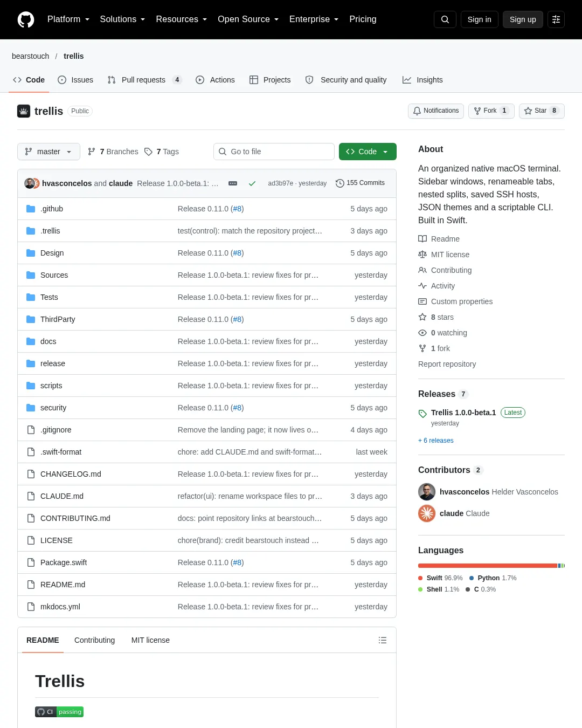Viewport: 582px width, 728px height.
Task: Open the search magnifier button
Action: (x=445, y=19)
